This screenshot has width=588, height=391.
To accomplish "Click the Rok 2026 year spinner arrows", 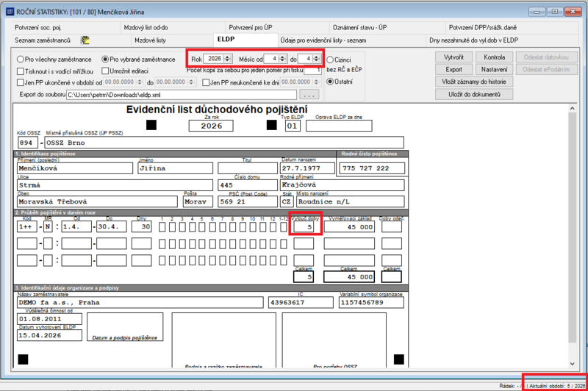I will pos(227,59).
